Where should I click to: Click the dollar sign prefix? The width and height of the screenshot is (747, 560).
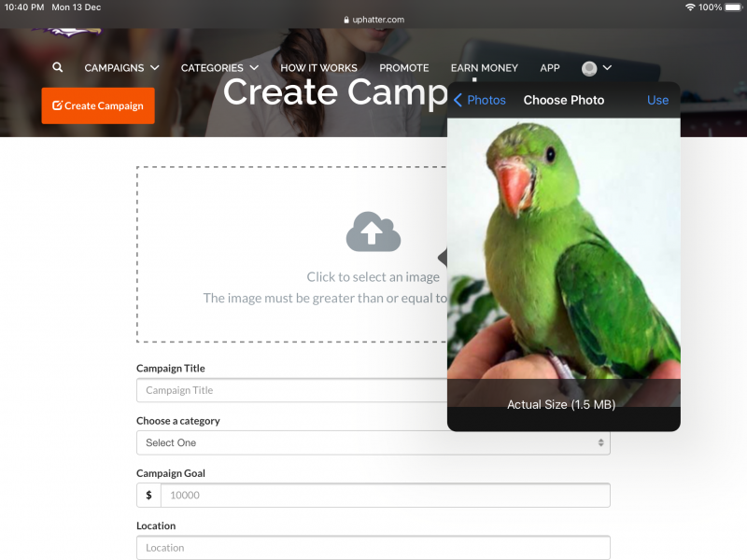click(148, 496)
